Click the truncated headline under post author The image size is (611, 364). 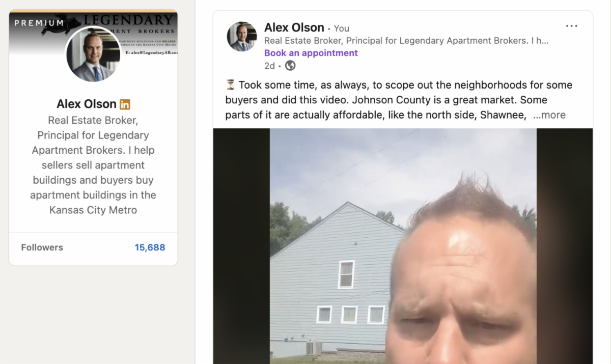tap(406, 41)
